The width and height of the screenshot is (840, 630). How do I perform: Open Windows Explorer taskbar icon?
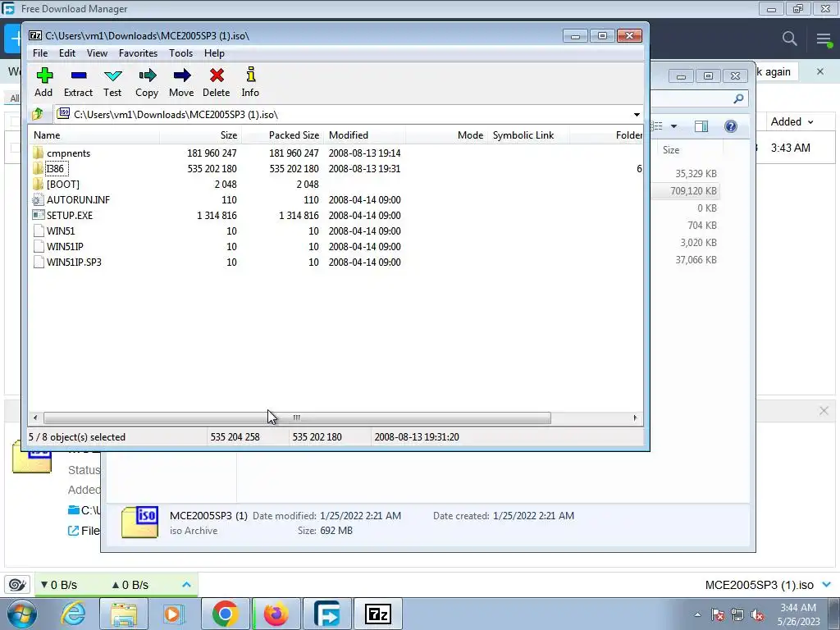[x=124, y=614]
